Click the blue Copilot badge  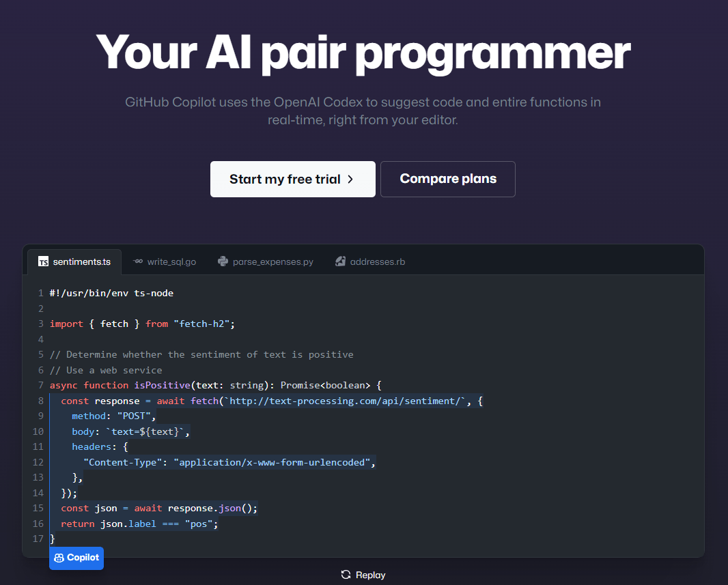[76, 558]
